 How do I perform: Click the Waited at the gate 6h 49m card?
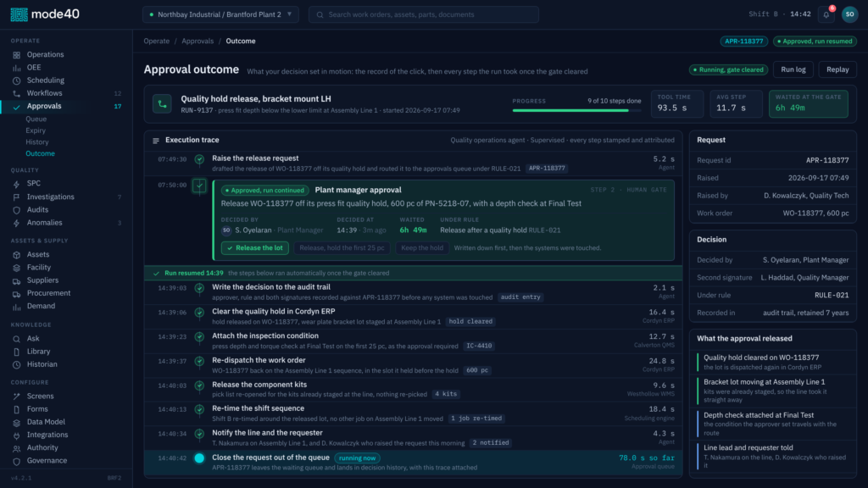(x=808, y=104)
